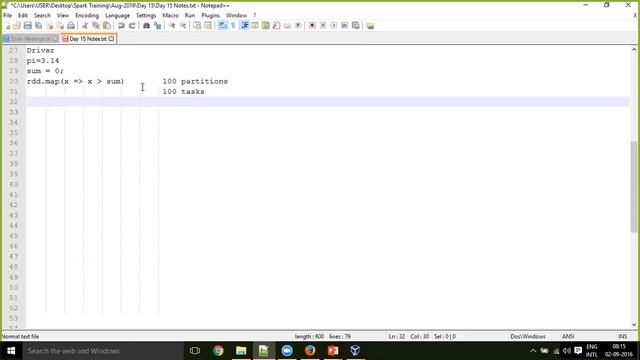Open the Document Map panel icon
640x360 pixels.
(x=266, y=26)
